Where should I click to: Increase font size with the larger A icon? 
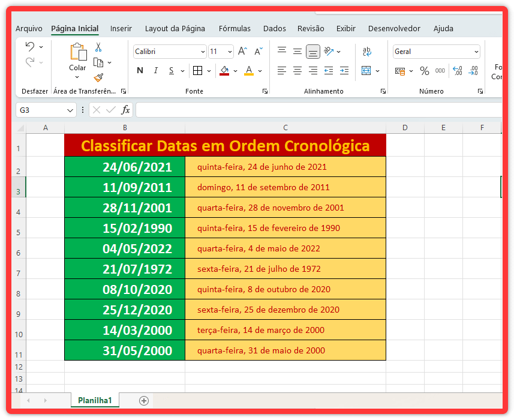click(242, 50)
